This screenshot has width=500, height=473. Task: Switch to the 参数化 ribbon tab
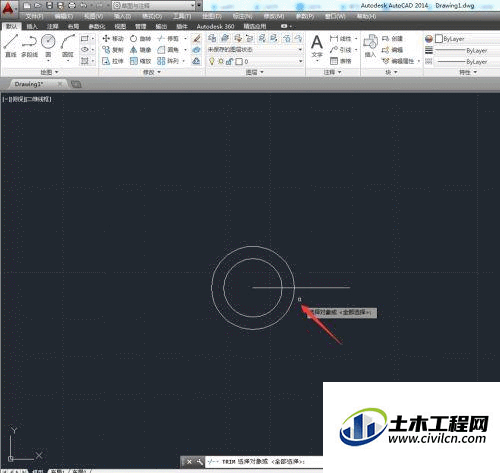[97, 26]
